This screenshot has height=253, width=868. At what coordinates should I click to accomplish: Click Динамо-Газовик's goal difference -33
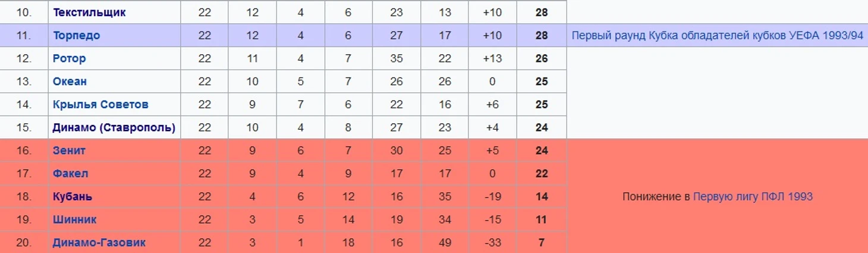click(492, 243)
